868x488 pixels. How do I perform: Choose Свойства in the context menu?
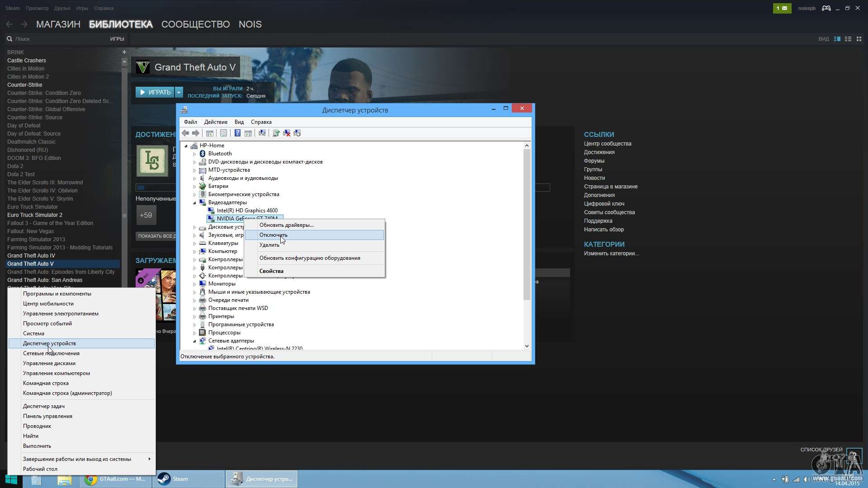(315, 271)
